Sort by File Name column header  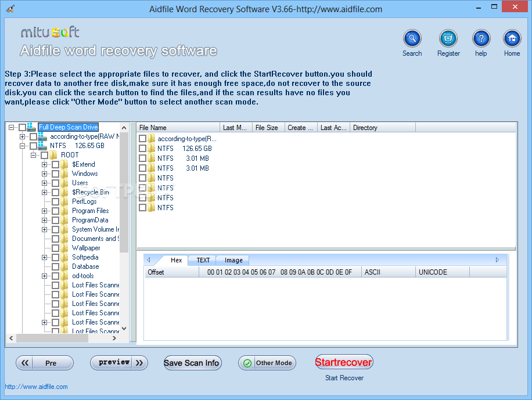click(178, 128)
